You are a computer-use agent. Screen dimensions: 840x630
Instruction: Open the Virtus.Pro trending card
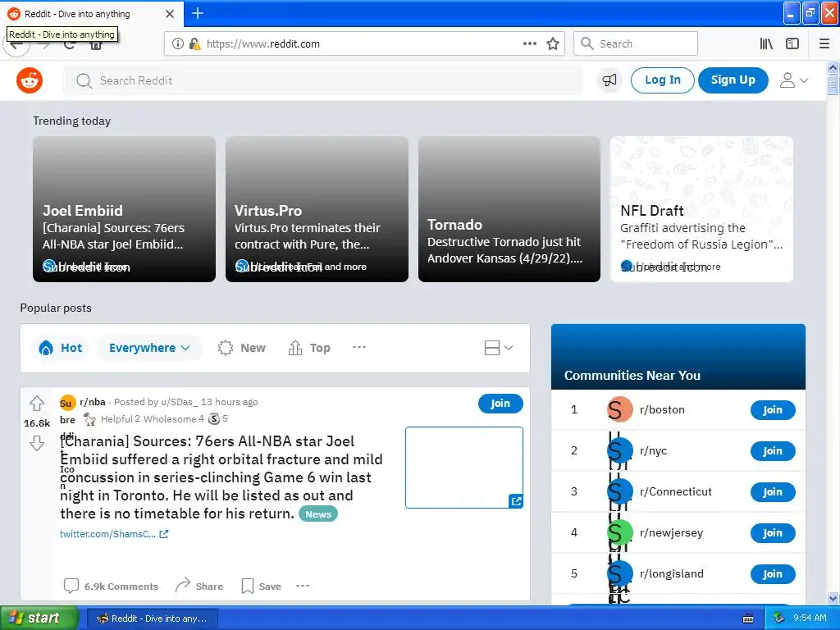317,209
